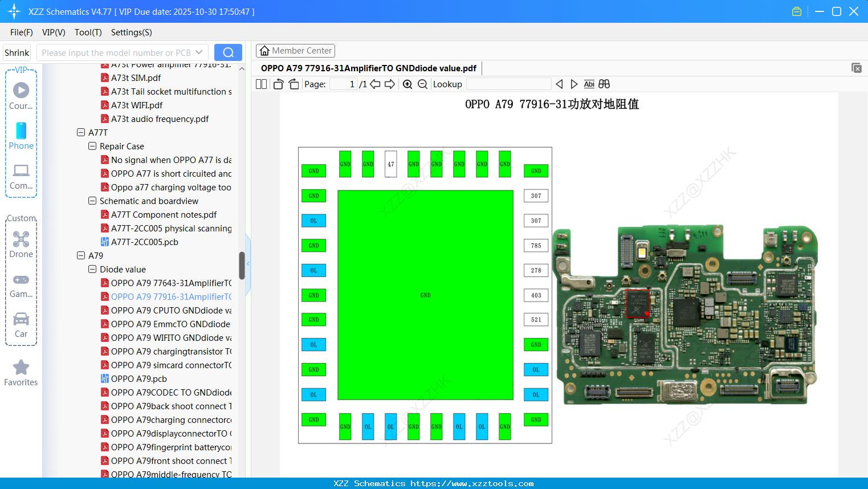Type in the Lookup search field
Image resolution: width=868 pixels, height=489 pixels.
(x=508, y=84)
